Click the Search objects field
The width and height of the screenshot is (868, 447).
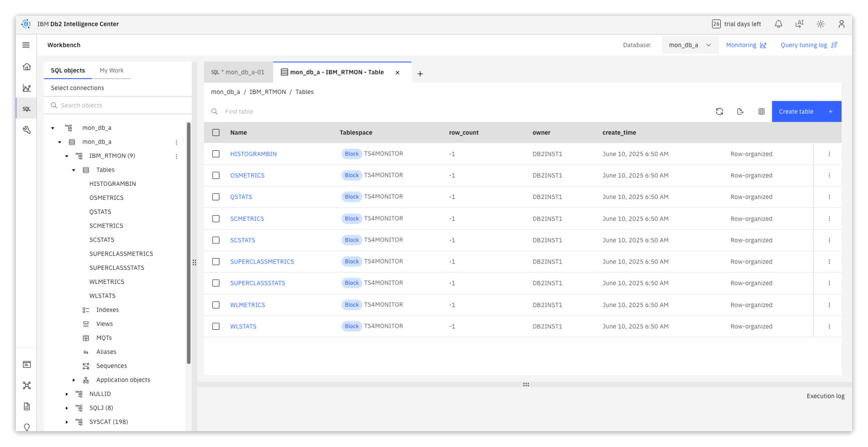118,105
